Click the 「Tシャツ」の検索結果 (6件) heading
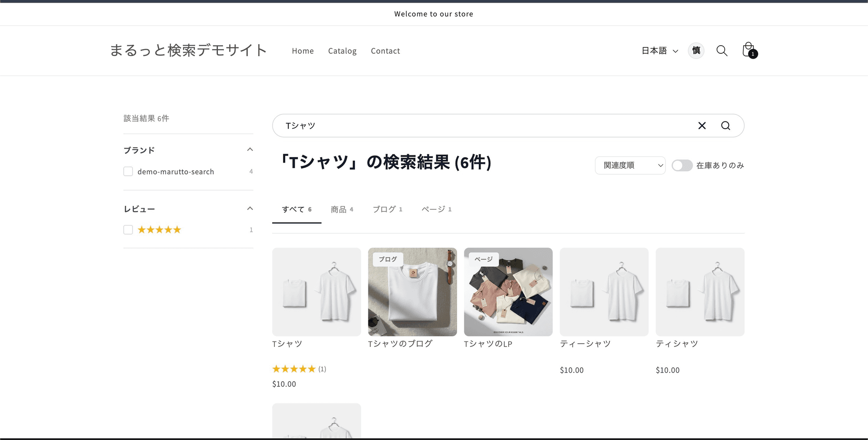The height and width of the screenshot is (440, 868). (385, 162)
